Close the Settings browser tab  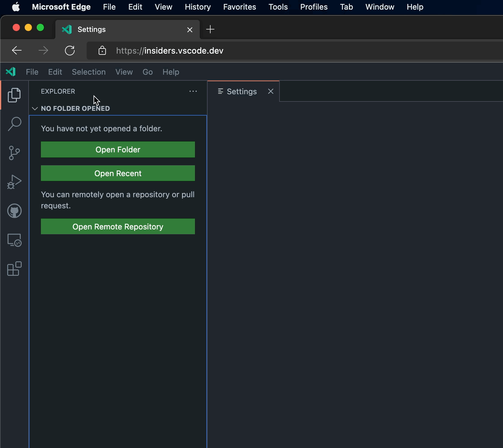(x=190, y=30)
